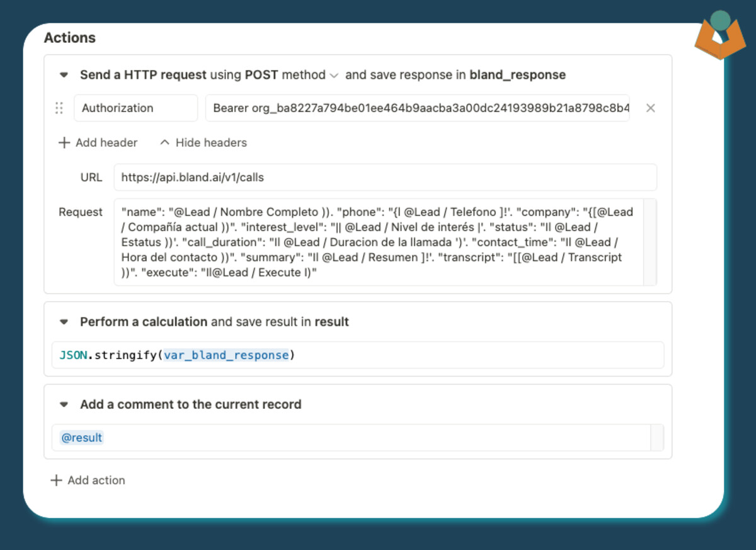Click inside the Request body text area
The height and width of the screenshot is (550, 756).
pos(378,243)
